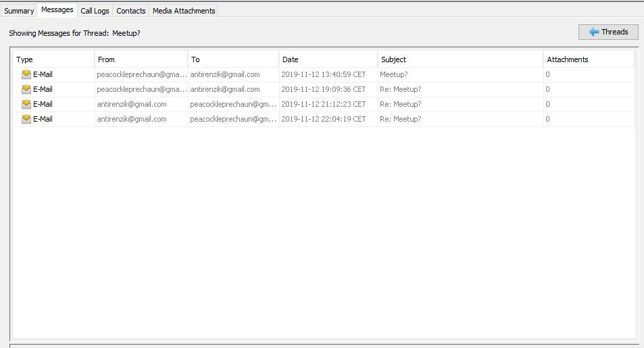Image resolution: width=644 pixels, height=348 pixels.
Task: Sort messages by Date column header
Action: pos(328,59)
